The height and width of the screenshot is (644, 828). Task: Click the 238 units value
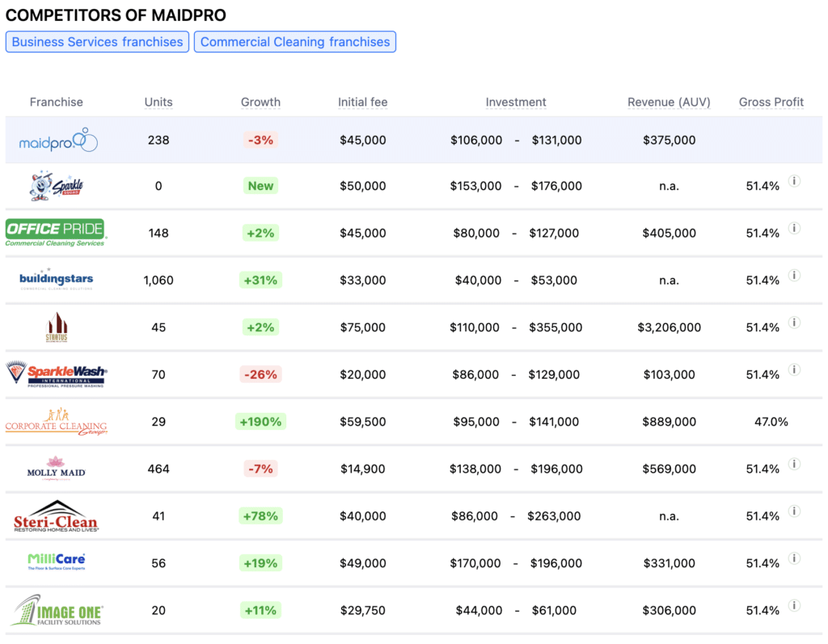[158, 140]
